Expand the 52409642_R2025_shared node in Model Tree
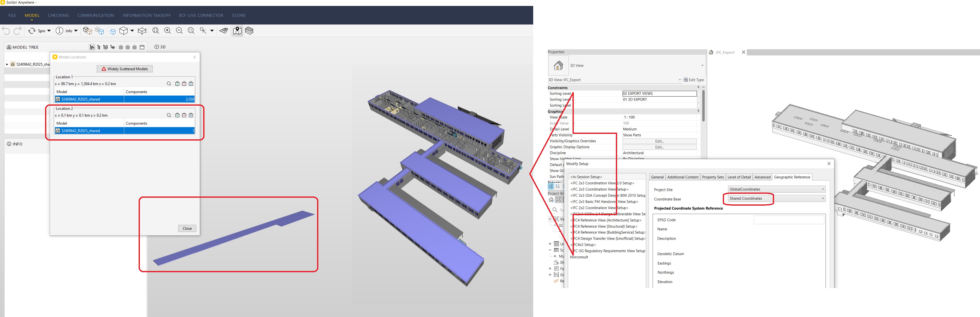Viewport: 980px width, 317px height. [x=7, y=64]
